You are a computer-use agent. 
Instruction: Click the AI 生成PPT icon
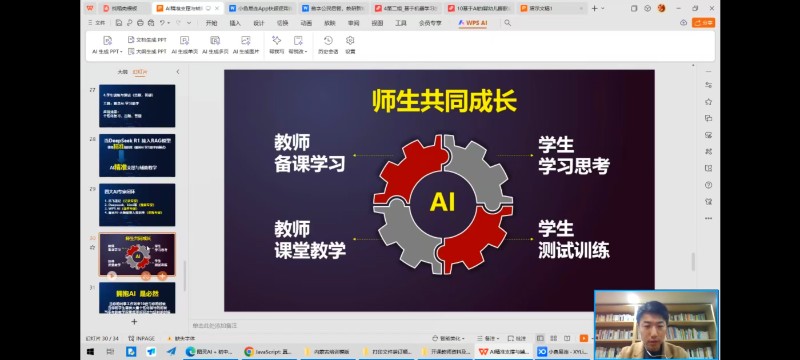pos(107,41)
